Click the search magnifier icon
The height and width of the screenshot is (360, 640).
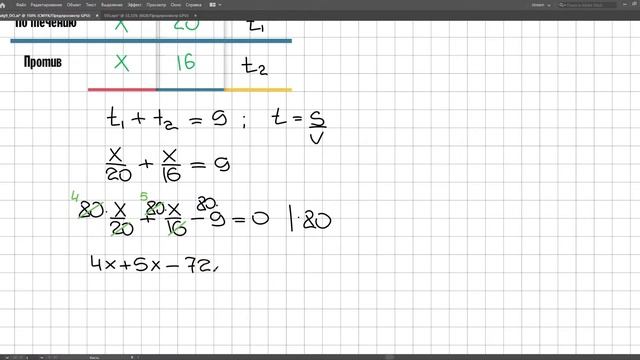(x=562, y=5)
